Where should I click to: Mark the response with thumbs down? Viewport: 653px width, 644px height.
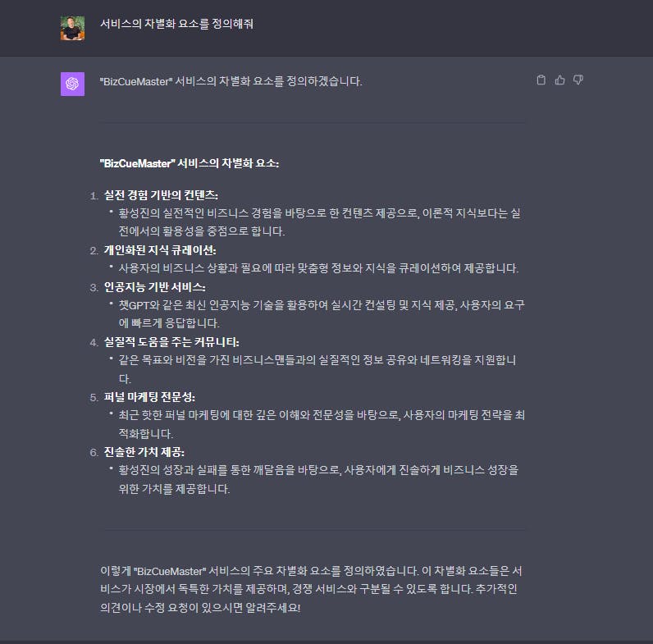[578, 80]
